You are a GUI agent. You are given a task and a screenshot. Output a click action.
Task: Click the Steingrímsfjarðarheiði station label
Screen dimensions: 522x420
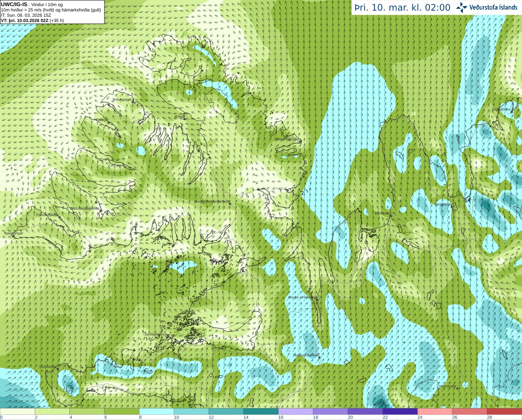pyautogui.click(x=211, y=201)
